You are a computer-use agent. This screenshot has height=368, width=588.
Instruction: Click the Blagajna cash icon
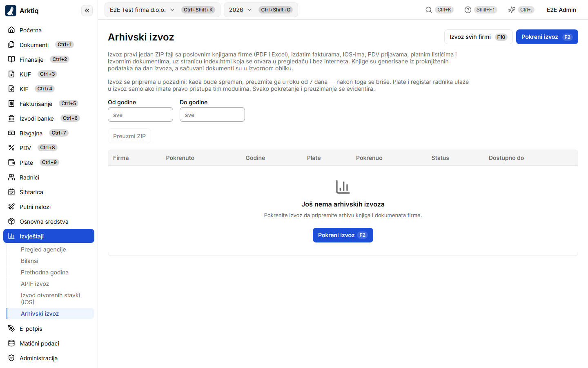11,133
